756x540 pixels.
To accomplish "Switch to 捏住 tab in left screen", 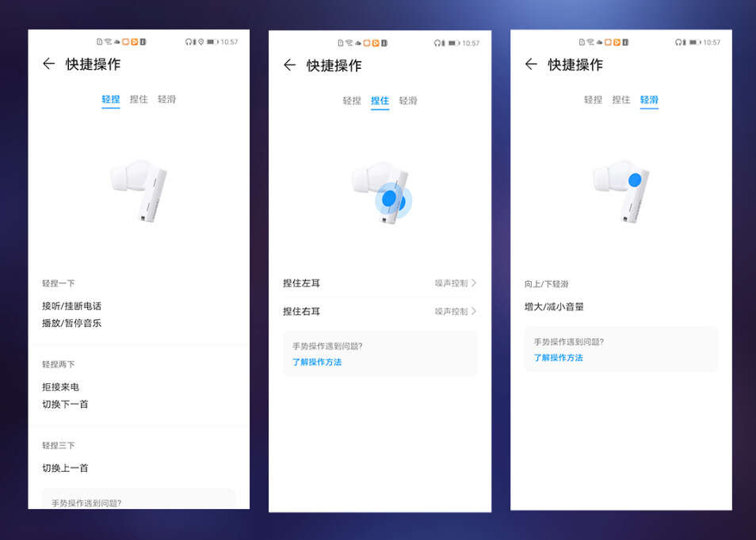I will coord(139,99).
